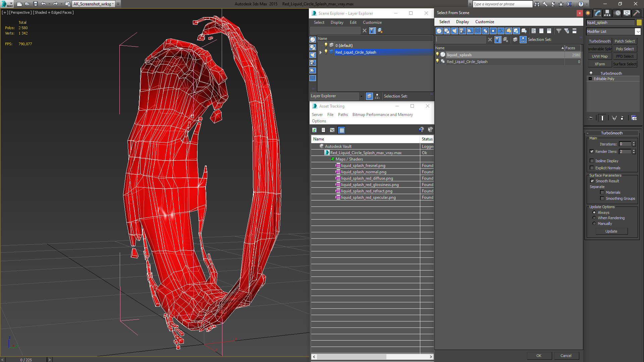
Task: Enable the Isoline Display checkbox
Action: [592, 161]
